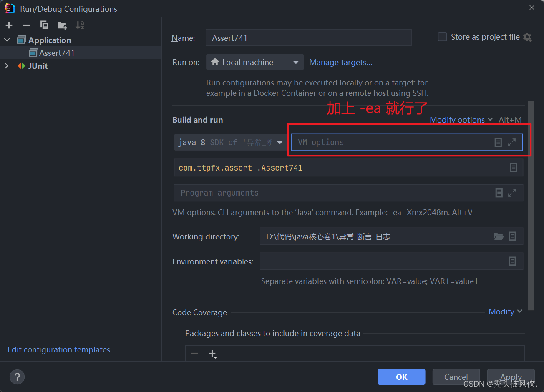Click the Build and run heading

point(198,120)
